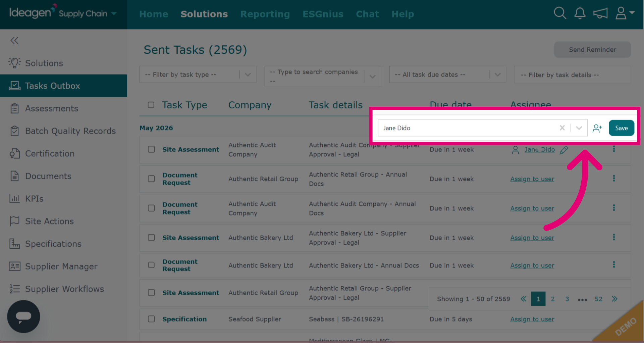Check the Authentic Retail Group Site Assessment row
This screenshot has width=644, height=343.
151,292
